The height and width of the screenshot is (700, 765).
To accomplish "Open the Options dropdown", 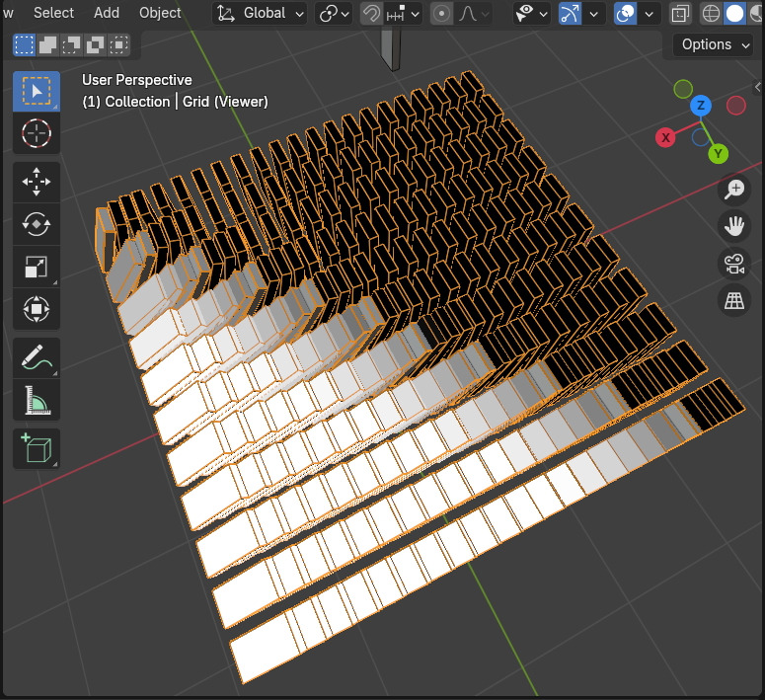I will (714, 44).
